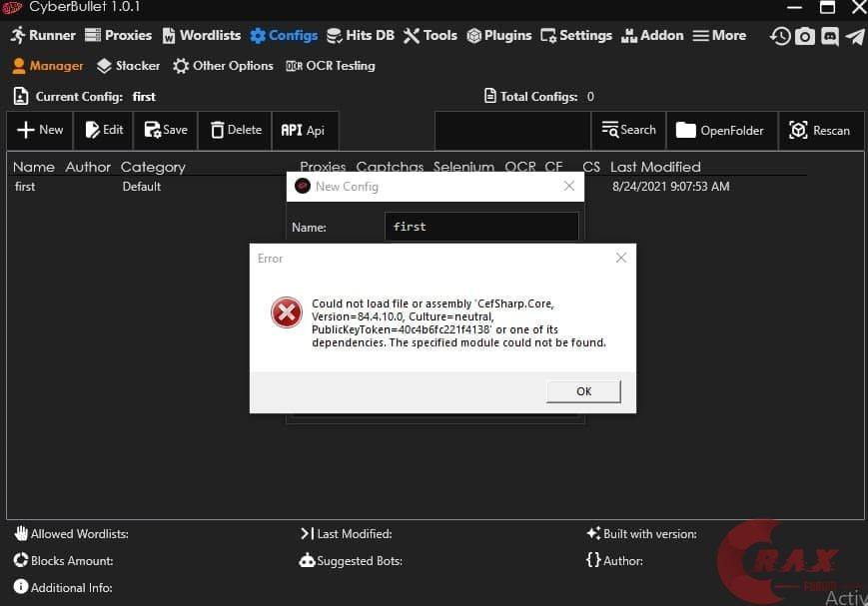Click the Current Config document icon

21,96
